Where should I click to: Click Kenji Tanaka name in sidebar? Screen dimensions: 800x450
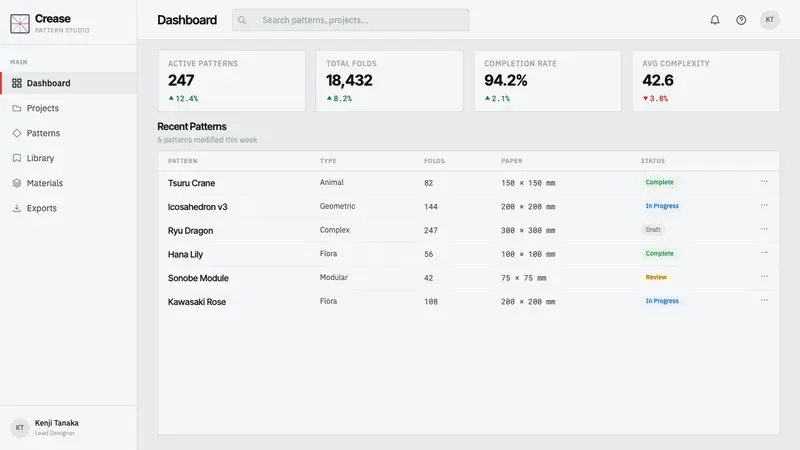(57, 423)
